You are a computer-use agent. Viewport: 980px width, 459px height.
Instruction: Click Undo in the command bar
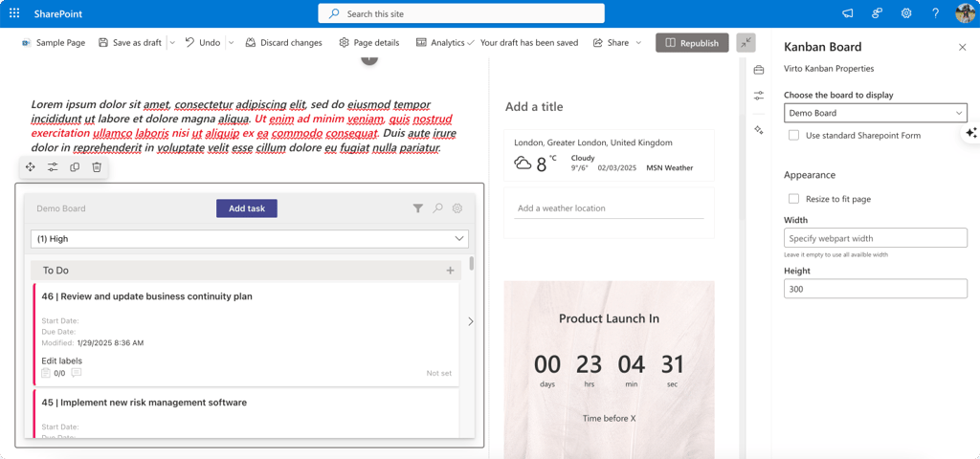click(x=203, y=42)
